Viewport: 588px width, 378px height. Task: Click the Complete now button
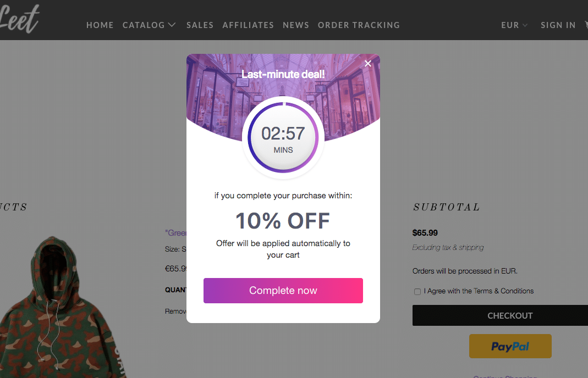click(283, 291)
